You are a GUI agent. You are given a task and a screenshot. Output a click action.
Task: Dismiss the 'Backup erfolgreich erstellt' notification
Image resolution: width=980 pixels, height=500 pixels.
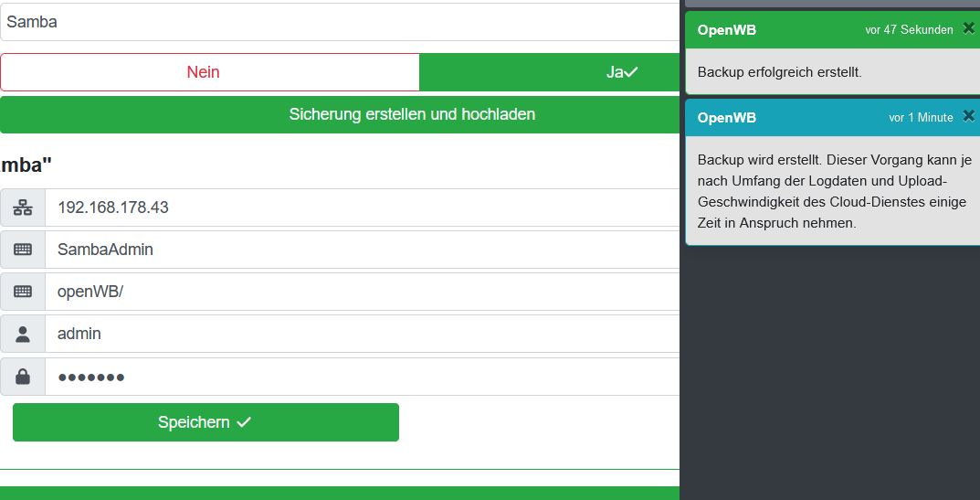pyautogui.click(x=968, y=28)
